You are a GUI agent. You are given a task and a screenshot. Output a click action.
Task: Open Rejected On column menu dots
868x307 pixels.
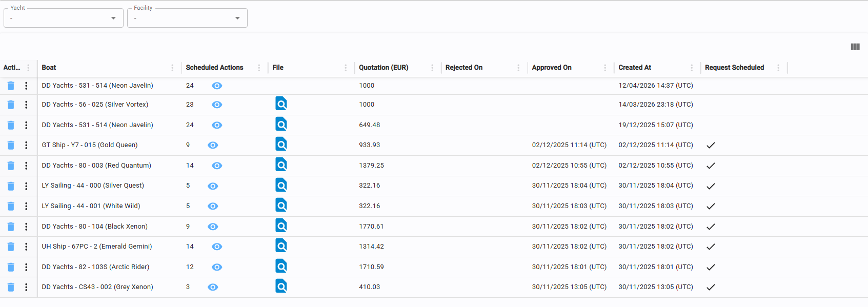pyautogui.click(x=518, y=68)
